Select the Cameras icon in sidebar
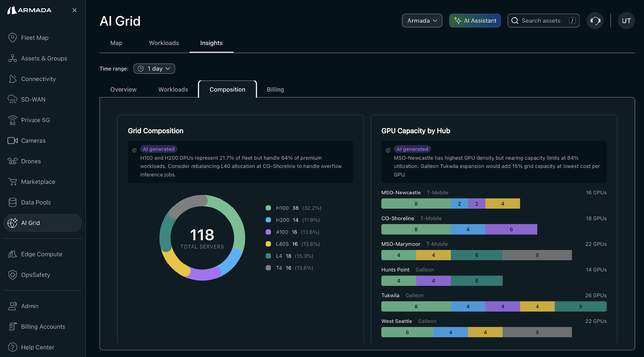 (x=12, y=141)
